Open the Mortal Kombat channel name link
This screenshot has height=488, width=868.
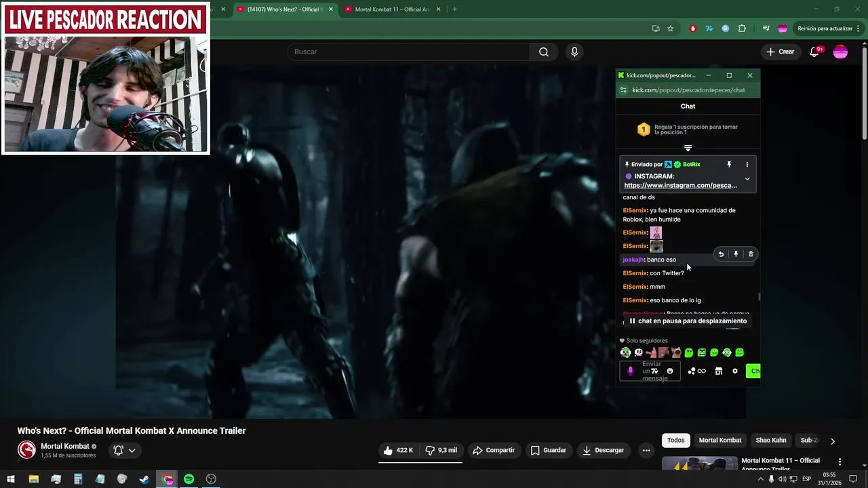coord(65,446)
